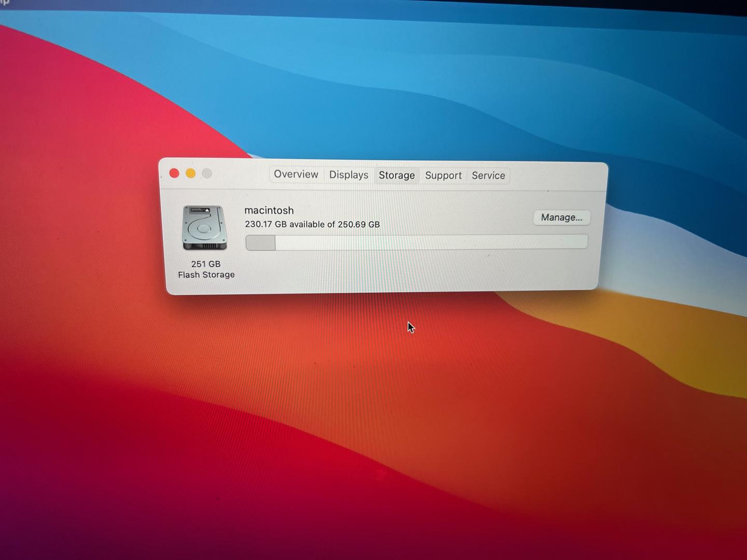Click the free space portion of storage bar
This screenshot has height=560, width=747.
tap(431, 242)
